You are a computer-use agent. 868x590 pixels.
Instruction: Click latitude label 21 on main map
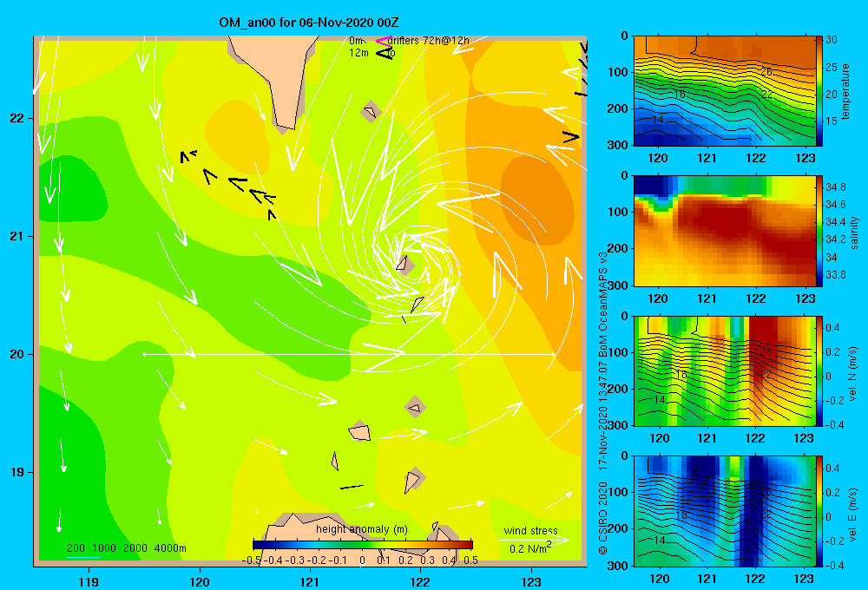(x=16, y=236)
